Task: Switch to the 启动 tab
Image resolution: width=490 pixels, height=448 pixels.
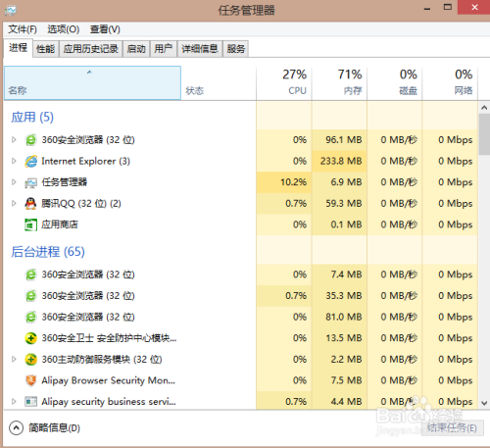Action: (x=136, y=49)
